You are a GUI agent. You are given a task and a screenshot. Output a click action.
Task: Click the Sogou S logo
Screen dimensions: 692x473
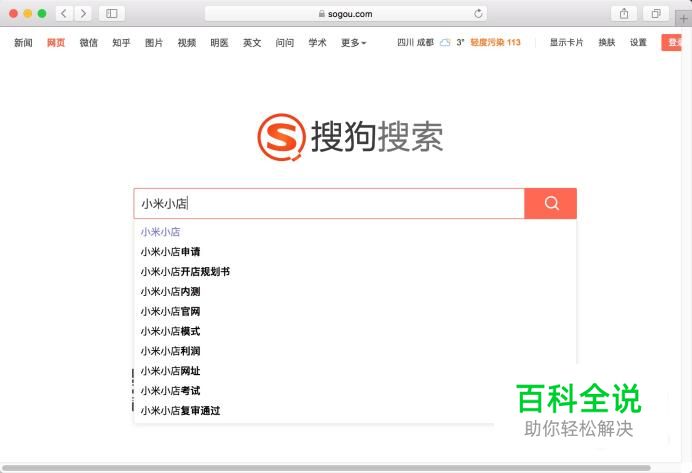coord(281,137)
